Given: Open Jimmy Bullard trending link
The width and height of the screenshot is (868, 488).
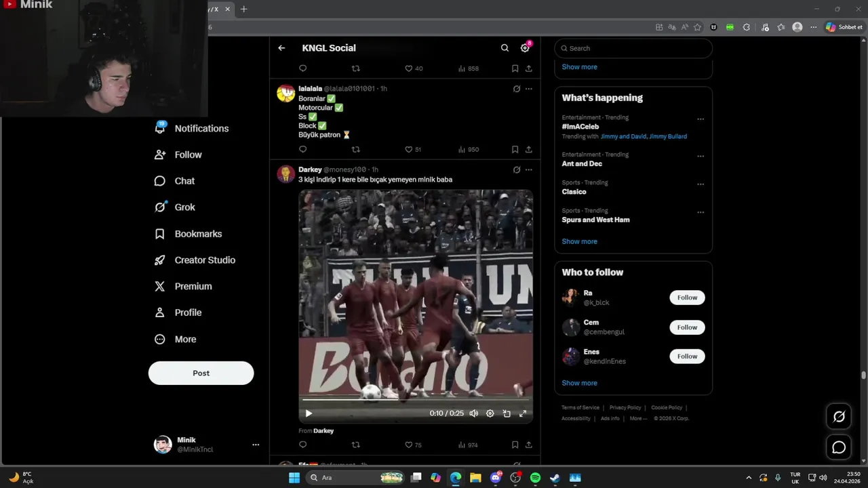Looking at the screenshot, I should tap(668, 136).
